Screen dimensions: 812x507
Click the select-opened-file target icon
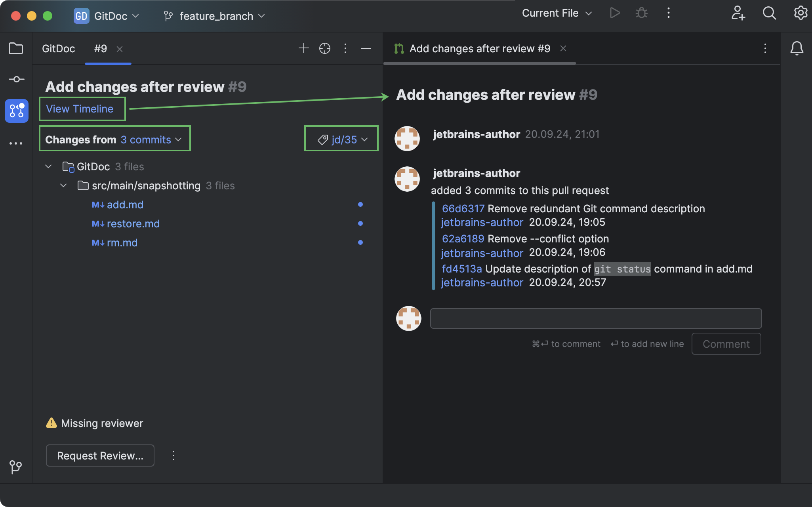click(324, 48)
